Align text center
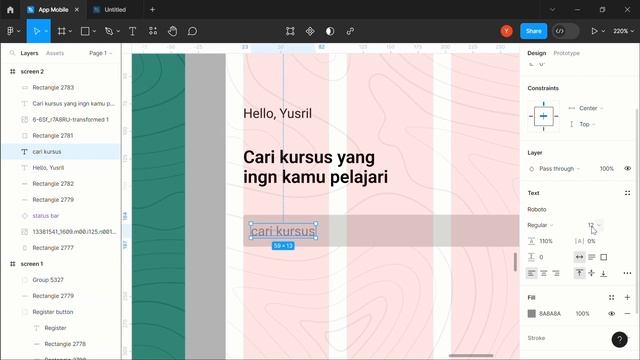640x360 pixels. [544, 273]
